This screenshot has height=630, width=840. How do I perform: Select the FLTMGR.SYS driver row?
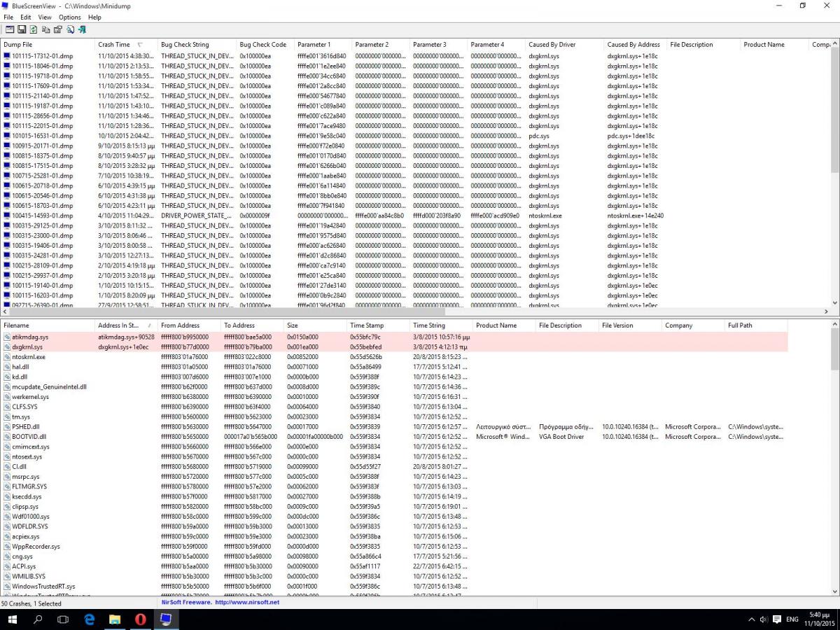pyautogui.click(x=393, y=486)
